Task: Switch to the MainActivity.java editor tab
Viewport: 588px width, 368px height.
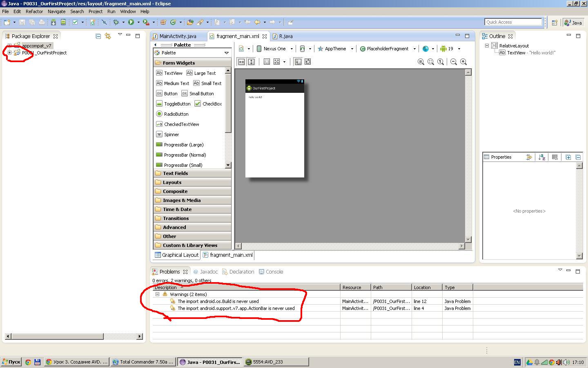Action: (178, 36)
